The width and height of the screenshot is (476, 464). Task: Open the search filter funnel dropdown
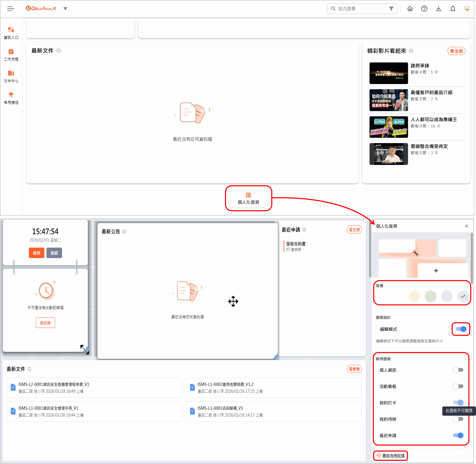[391, 9]
